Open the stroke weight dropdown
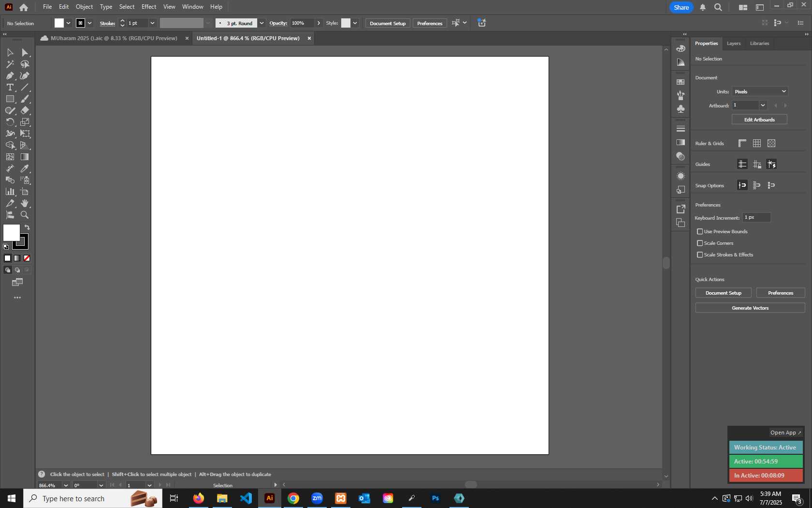 point(152,23)
